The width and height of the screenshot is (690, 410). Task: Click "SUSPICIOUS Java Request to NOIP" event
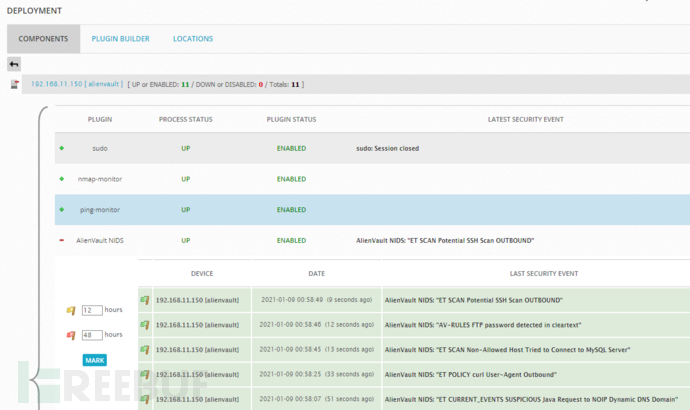(x=531, y=399)
